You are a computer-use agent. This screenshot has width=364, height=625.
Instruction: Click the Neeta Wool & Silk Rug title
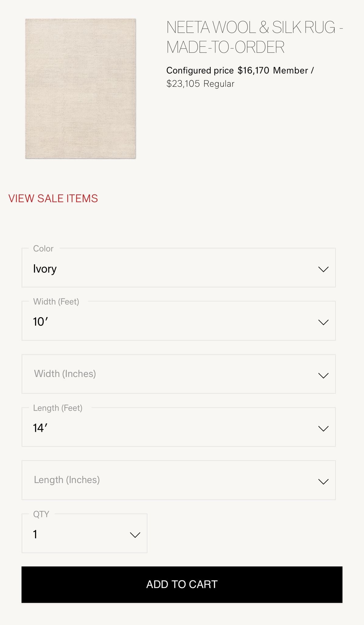coord(255,37)
